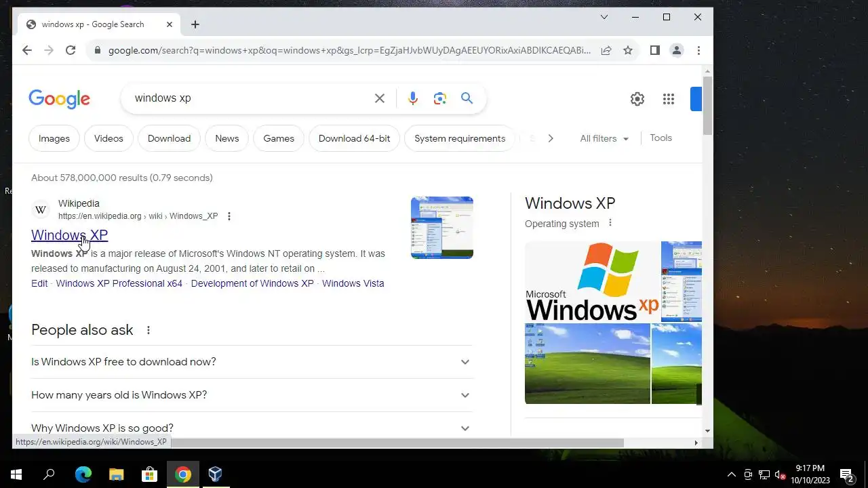
Task: Open Development of Windows XP link
Action: (252, 283)
